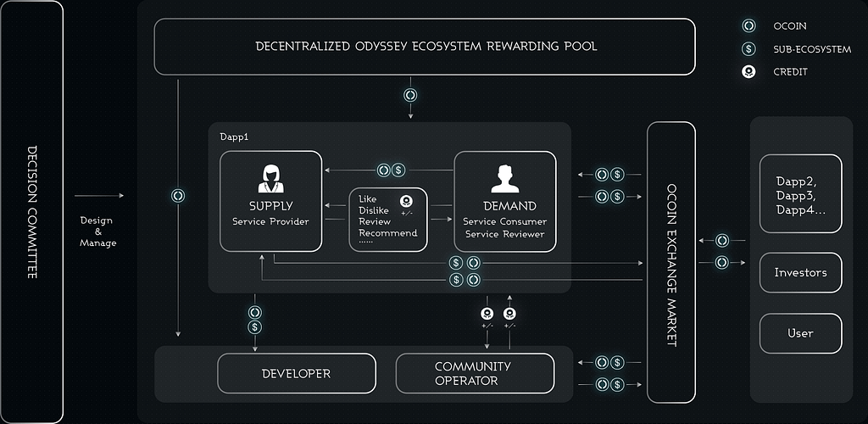Click the CREDIT icon in the legend
The height and width of the screenshot is (424, 868).
[748, 72]
